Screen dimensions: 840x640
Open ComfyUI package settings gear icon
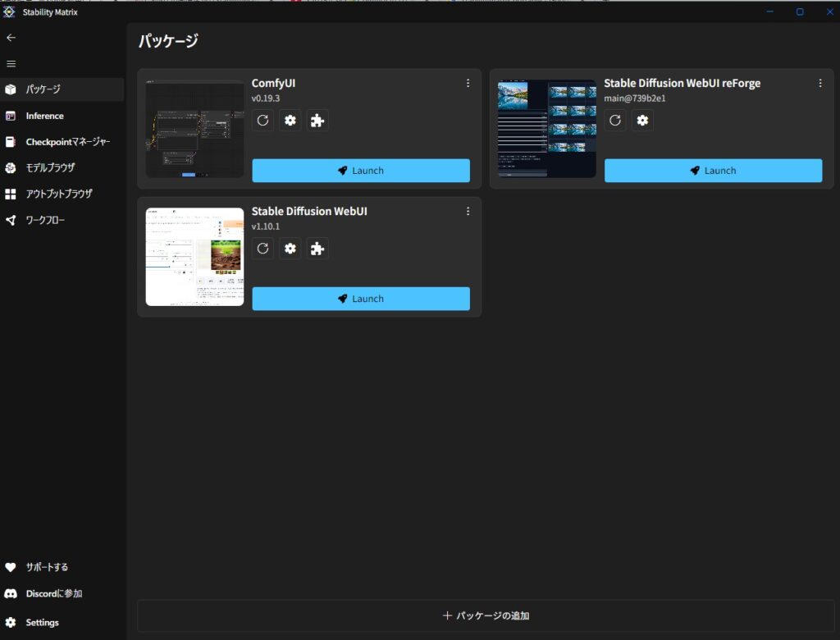click(x=290, y=121)
